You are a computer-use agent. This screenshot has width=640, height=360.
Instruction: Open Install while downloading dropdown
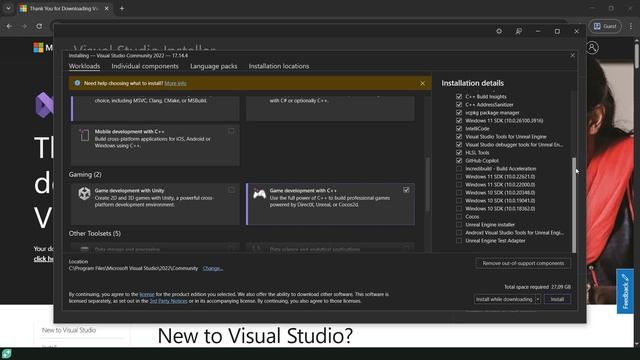[x=538, y=299]
